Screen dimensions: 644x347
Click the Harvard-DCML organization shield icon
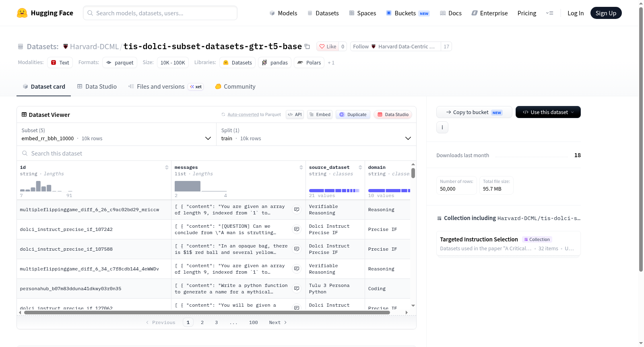pyautogui.click(x=66, y=46)
